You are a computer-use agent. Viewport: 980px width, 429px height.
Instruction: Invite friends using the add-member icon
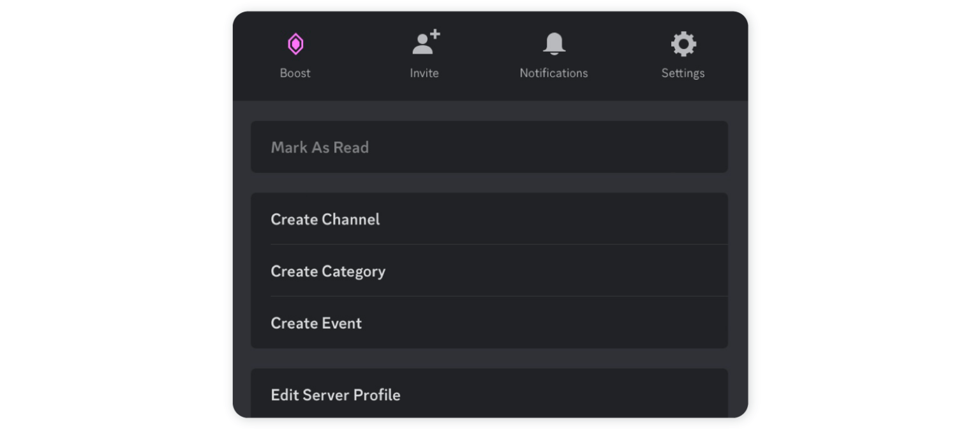424,43
